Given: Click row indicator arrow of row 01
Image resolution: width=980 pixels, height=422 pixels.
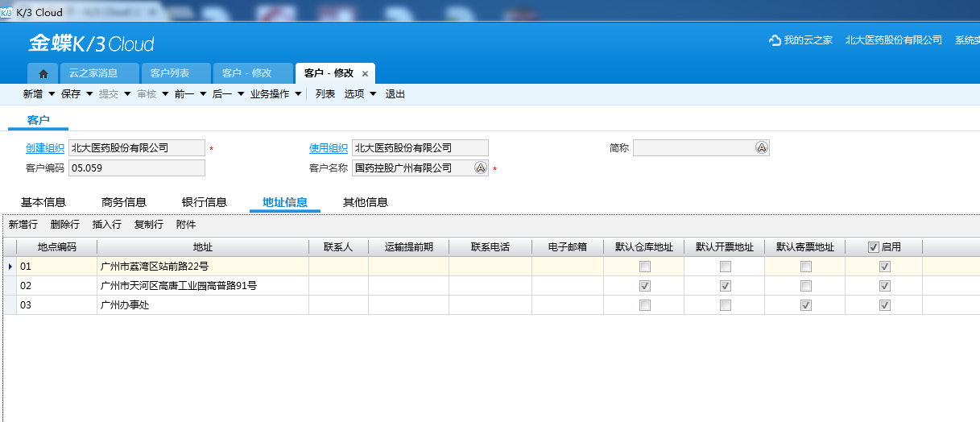Looking at the screenshot, I should click(10, 266).
